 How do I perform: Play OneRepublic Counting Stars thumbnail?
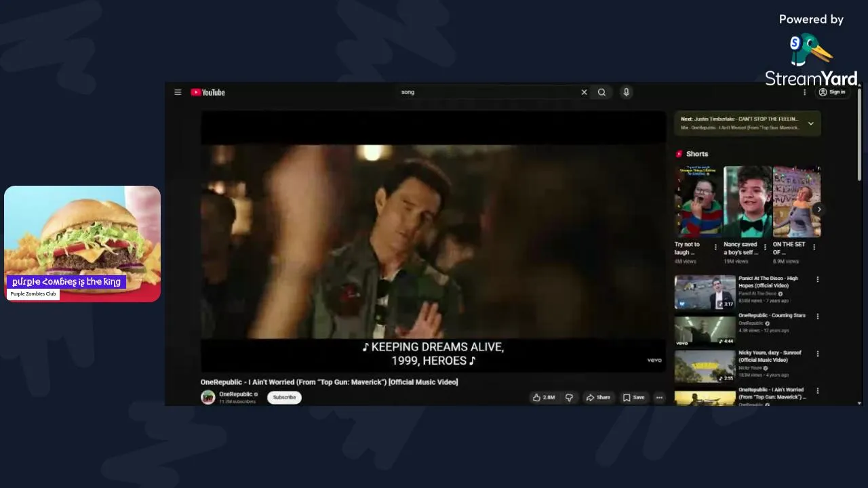point(705,329)
